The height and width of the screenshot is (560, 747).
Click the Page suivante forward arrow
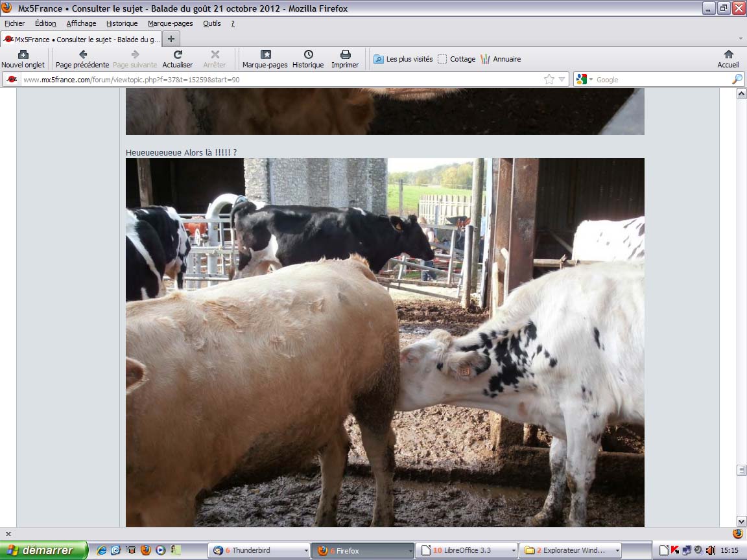(135, 59)
